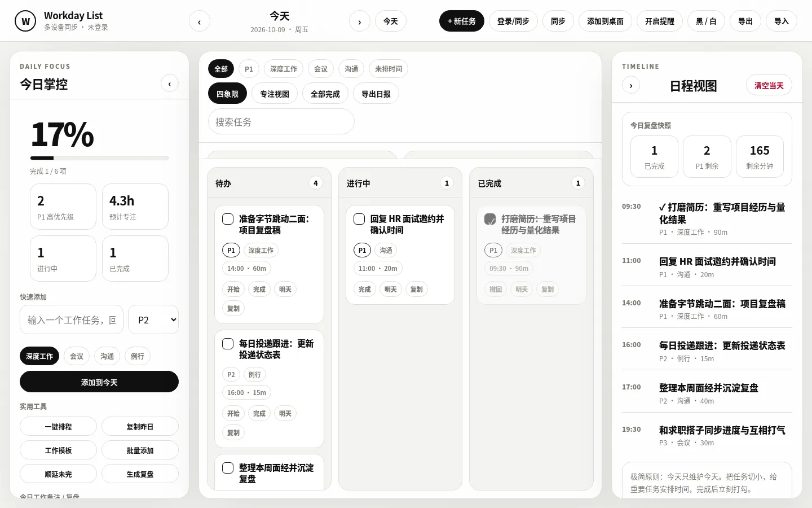The image size is (812, 508).
Task: Open 登录/同步 button
Action: [513, 21]
